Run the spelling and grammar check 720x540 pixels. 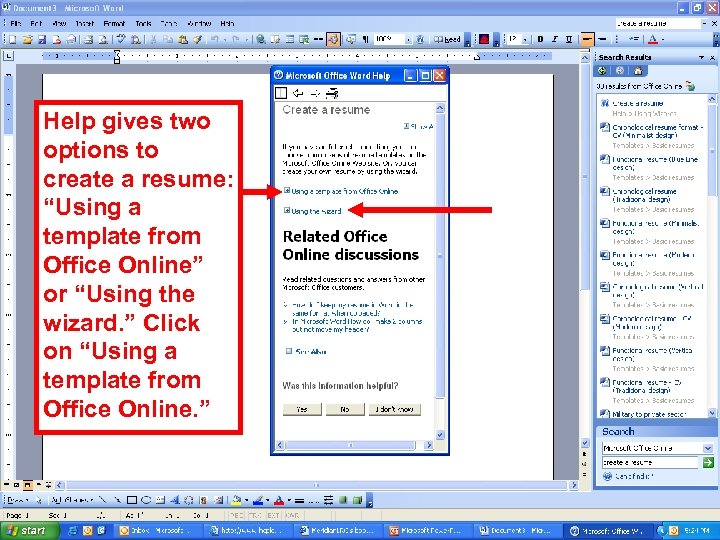pos(121,39)
